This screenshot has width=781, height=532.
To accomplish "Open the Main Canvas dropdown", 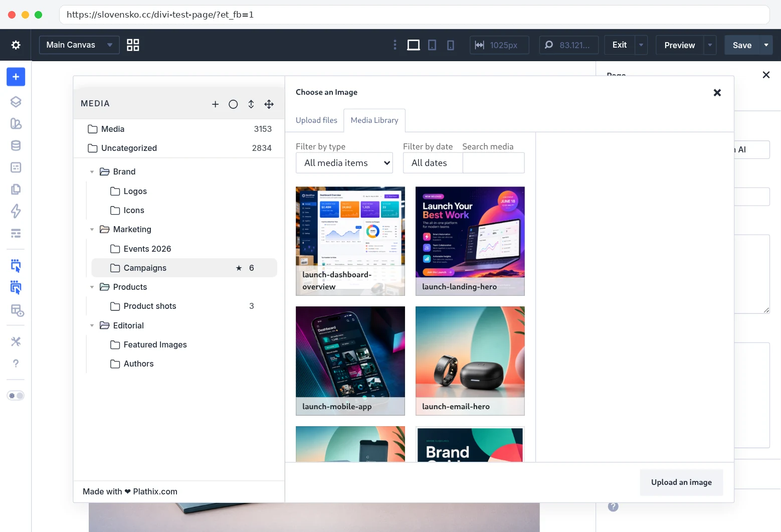I will point(79,45).
